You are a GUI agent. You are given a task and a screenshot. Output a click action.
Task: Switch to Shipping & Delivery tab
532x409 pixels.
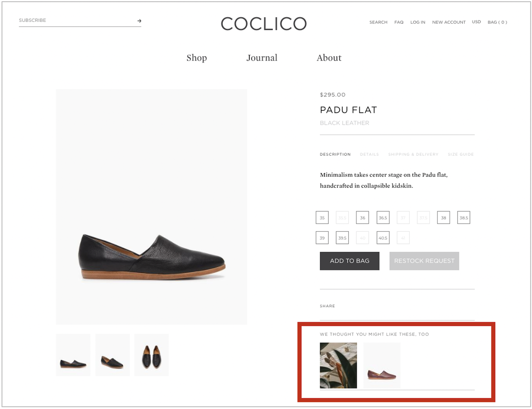pos(413,154)
